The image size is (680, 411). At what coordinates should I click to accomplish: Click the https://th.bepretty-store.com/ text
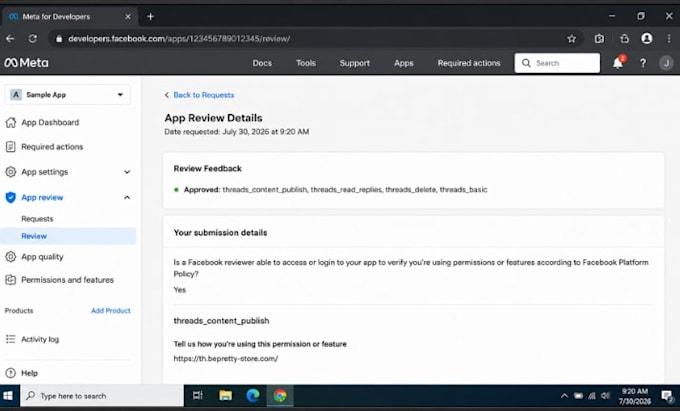226,359
